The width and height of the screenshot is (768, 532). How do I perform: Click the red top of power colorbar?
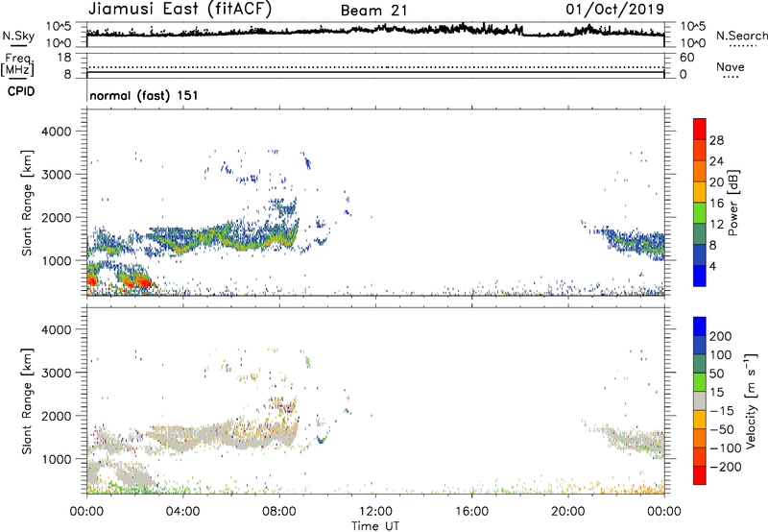click(700, 129)
